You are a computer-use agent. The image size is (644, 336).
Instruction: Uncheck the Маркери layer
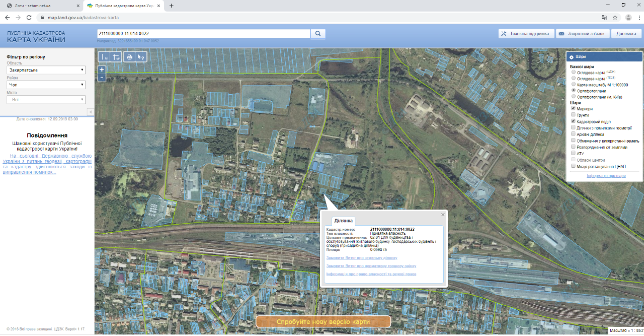[573, 108]
